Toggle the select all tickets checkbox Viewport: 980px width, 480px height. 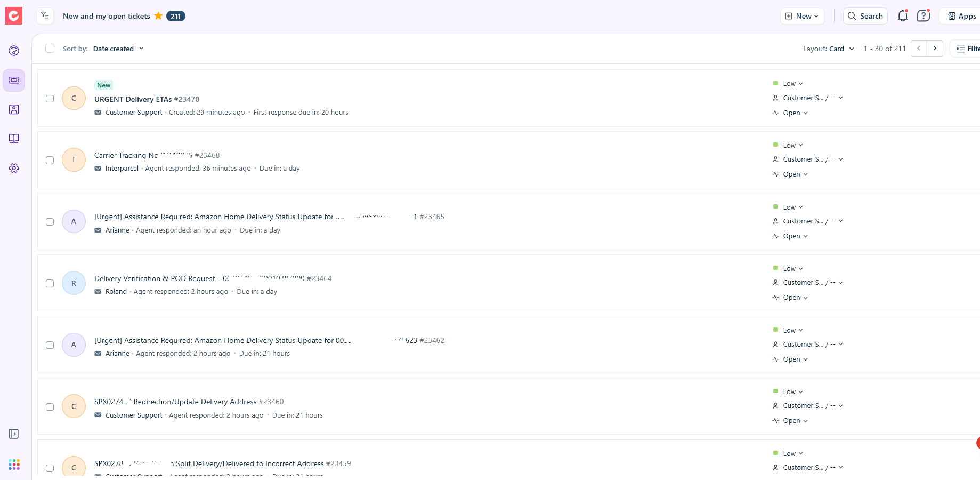[x=50, y=49]
